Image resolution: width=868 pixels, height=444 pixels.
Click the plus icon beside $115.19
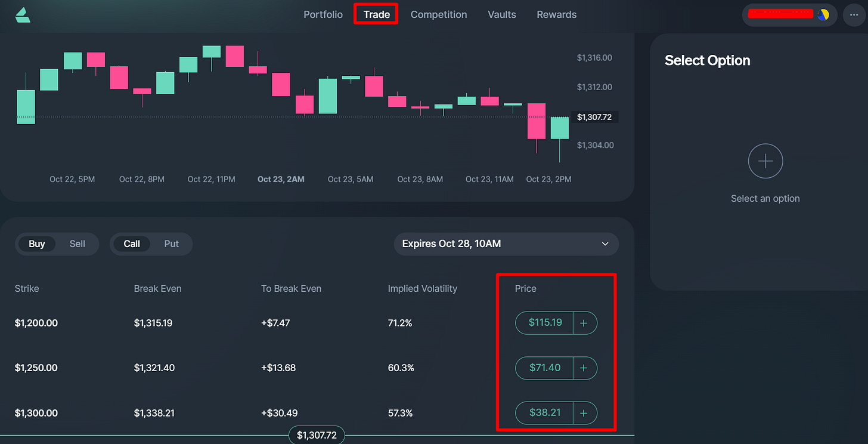pyautogui.click(x=584, y=323)
